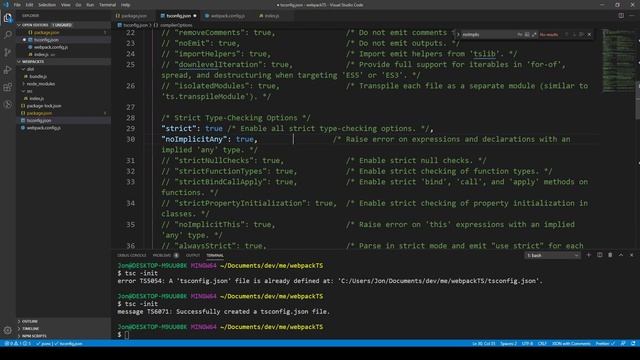Screen dimensions: 640x360
Task: Switch to the package.json editor tab
Action: [x=134, y=16]
